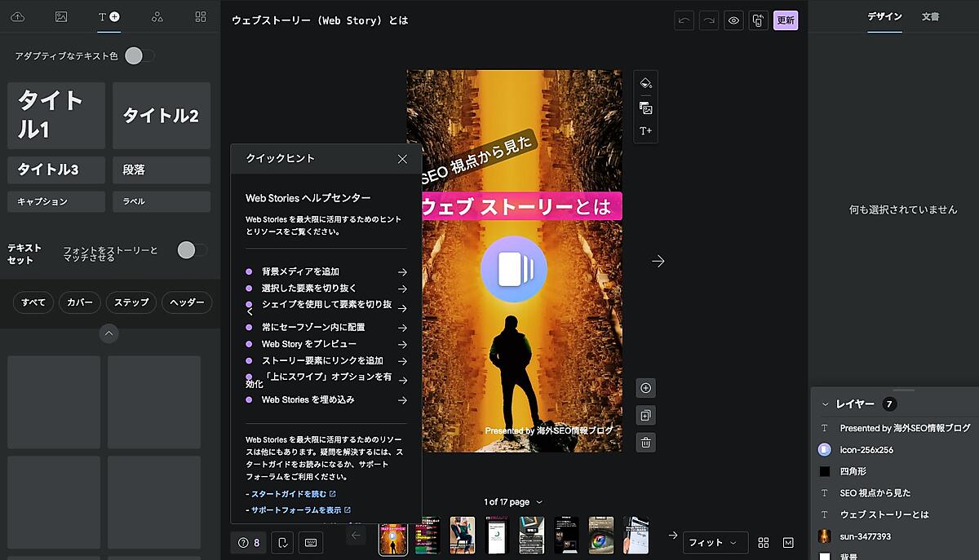Delete the current page with trash icon

point(645,443)
